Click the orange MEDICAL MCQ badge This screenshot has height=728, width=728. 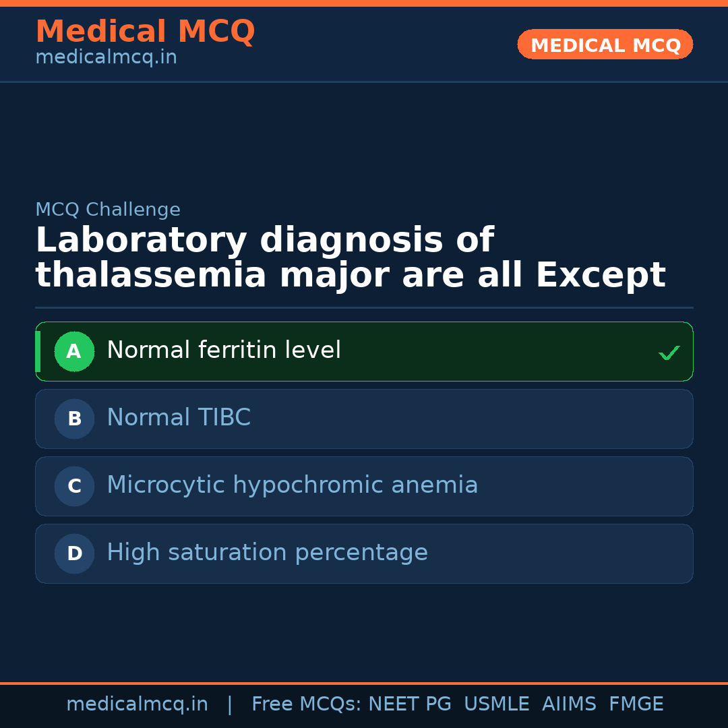[605, 44]
